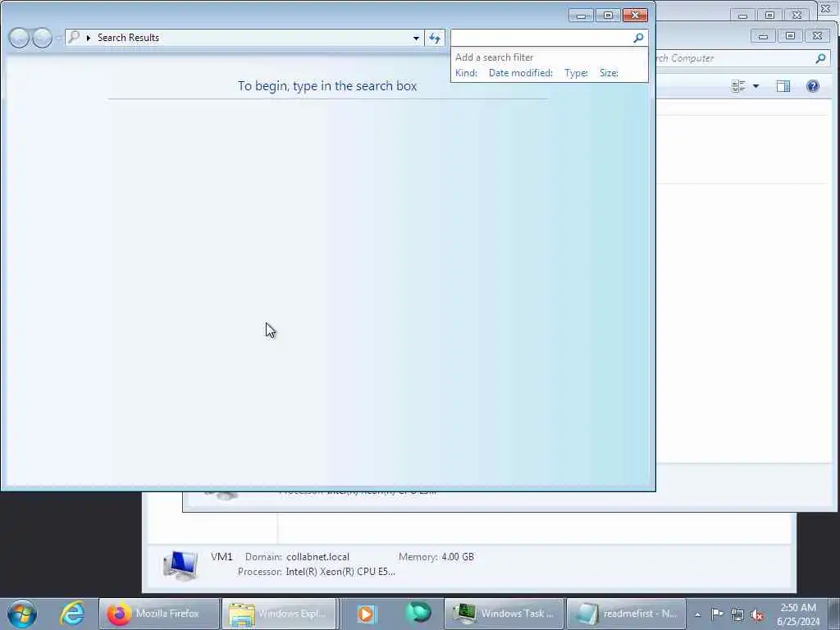The width and height of the screenshot is (840, 630).
Task: Show hidden system tray icons arrow
Action: pyautogui.click(x=697, y=614)
